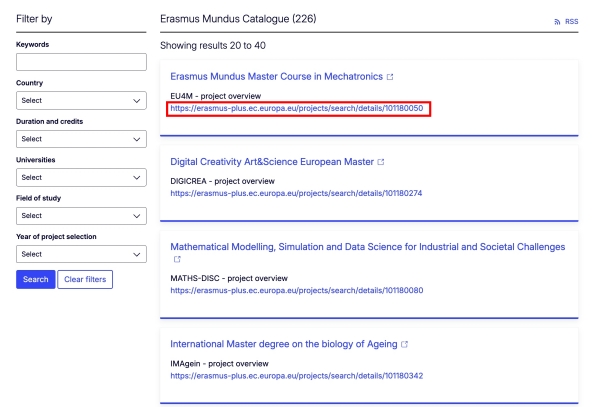Click external link icon below Mathematical Modelling title

click(177, 260)
